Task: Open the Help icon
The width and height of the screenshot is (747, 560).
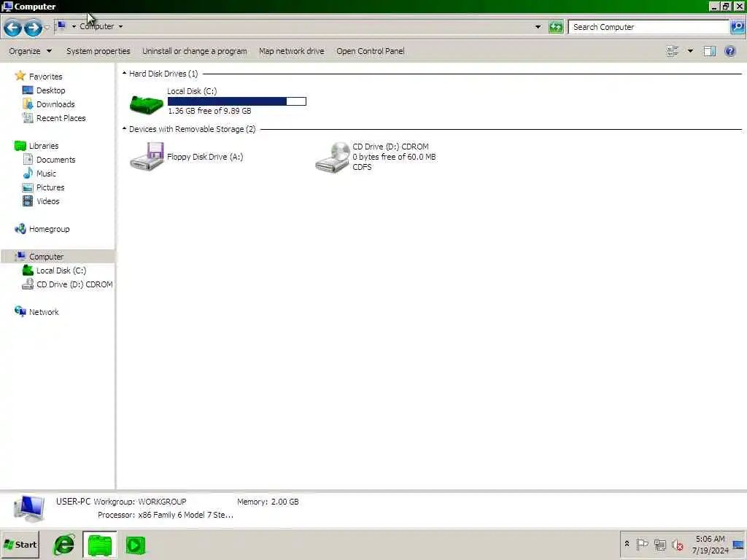Action: click(x=729, y=51)
